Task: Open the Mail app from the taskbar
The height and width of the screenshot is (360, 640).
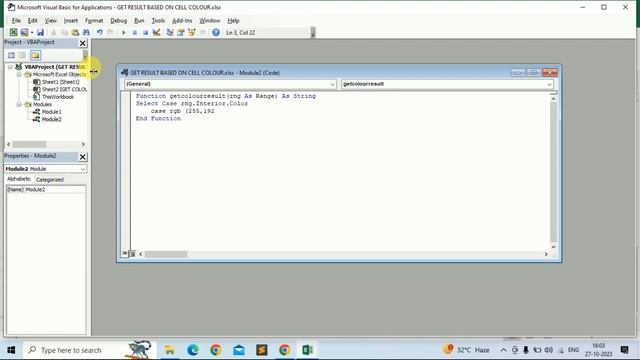Action: [239, 350]
